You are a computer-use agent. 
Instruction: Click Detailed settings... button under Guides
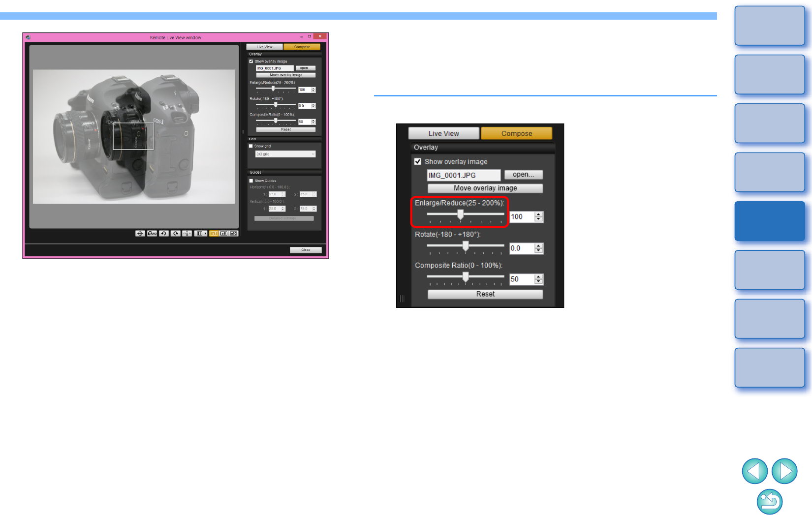click(x=284, y=218)
